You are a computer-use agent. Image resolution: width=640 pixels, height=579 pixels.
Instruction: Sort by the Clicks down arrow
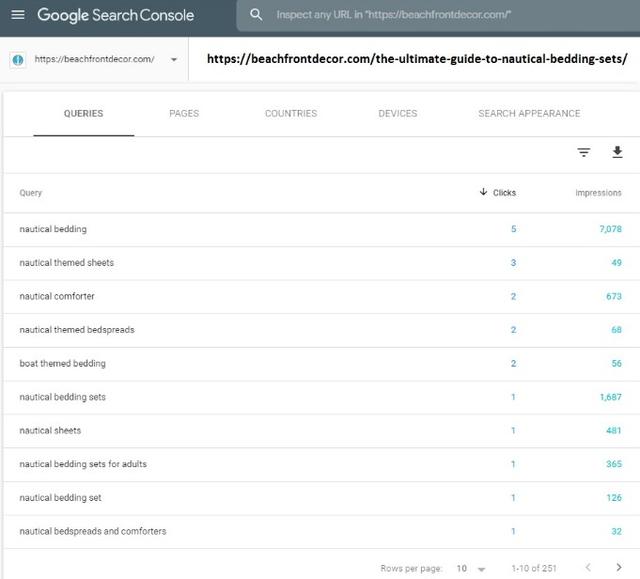[483, 192]
